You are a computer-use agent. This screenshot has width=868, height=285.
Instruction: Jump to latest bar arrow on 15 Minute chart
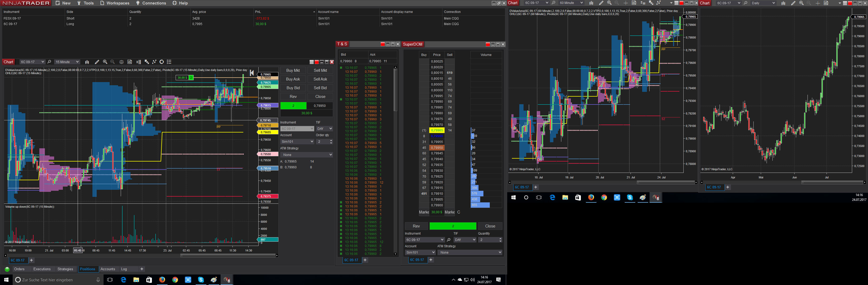[x=252, y=73]
